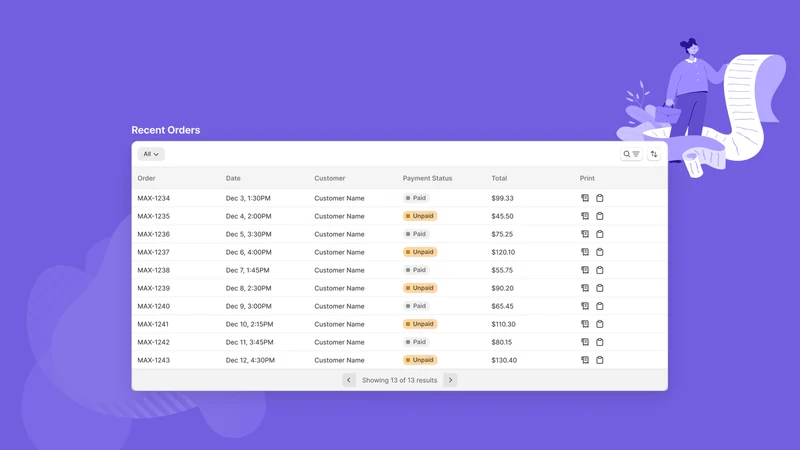Click the total $65.45
Viewport: 800px width, 450px height.
pyautogui.click(x=503, y=306)
